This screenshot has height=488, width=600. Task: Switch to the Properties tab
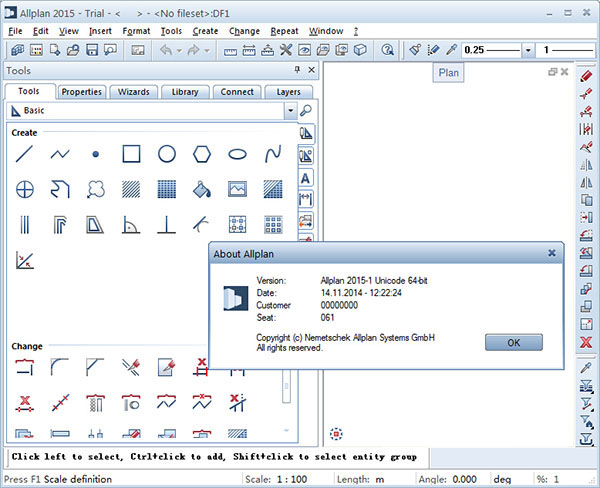coord(82,92)
